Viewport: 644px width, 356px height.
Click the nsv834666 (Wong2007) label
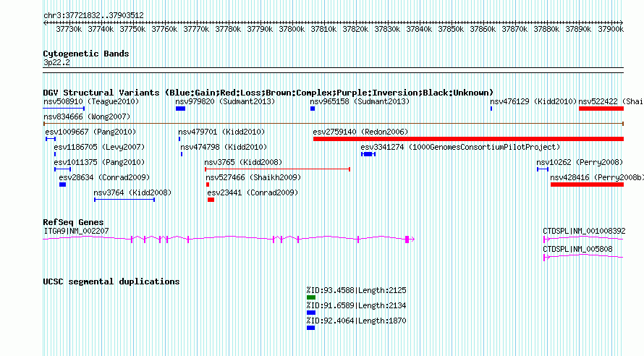[x=87, y=116]
